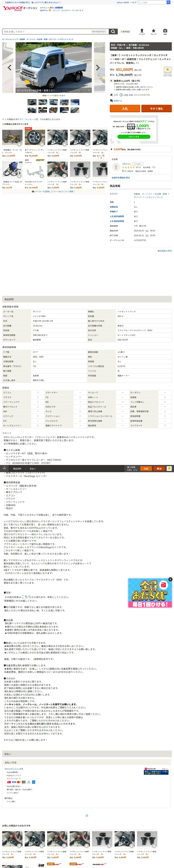Favorite the ブリヂストン tire listing star
The height and width of the screenshot is (868, 174).
point(42,144)
